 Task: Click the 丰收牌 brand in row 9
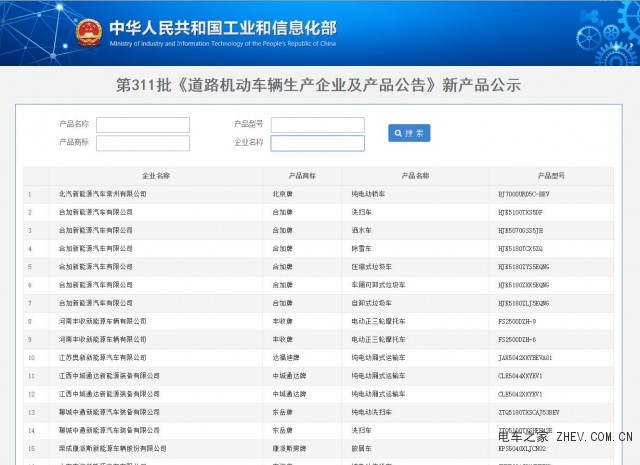282,340
